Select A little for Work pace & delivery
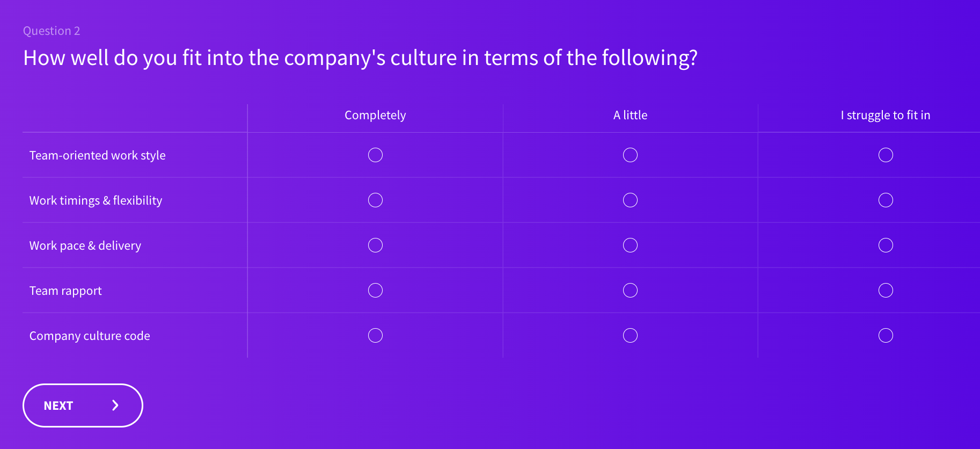The width and height of the screenshot is (980, 449). [x=630, y=245]
